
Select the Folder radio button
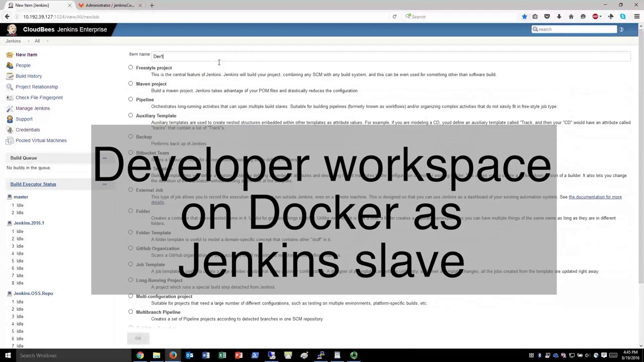click(131, 211)
